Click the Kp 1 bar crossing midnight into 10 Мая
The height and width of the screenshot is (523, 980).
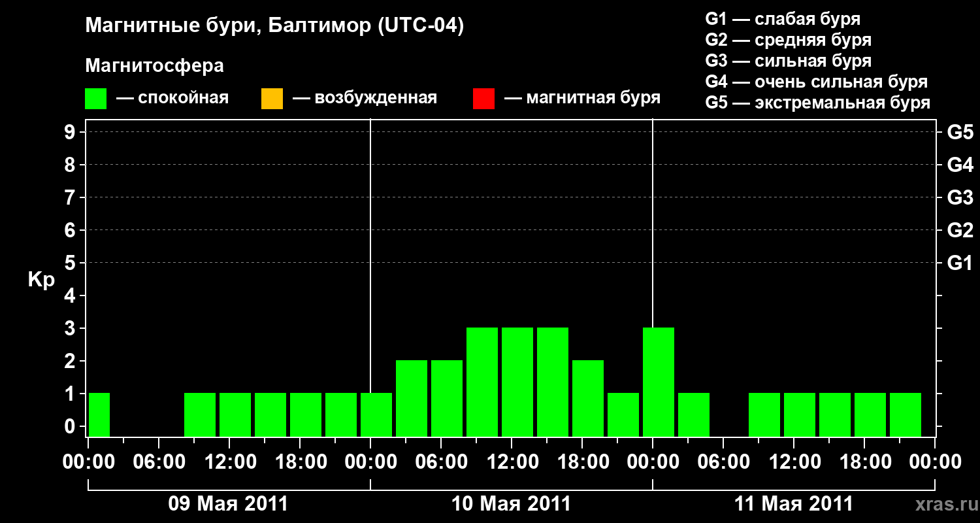(376, 414)
